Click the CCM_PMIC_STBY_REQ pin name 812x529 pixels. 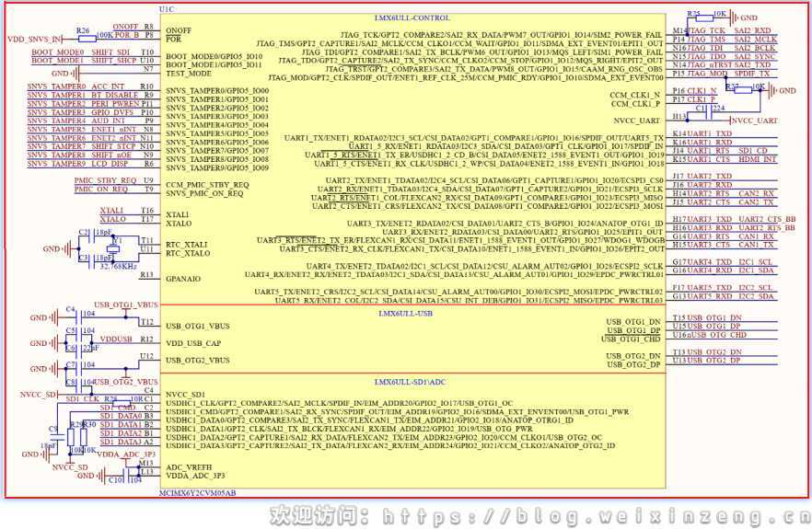[207, 185]
